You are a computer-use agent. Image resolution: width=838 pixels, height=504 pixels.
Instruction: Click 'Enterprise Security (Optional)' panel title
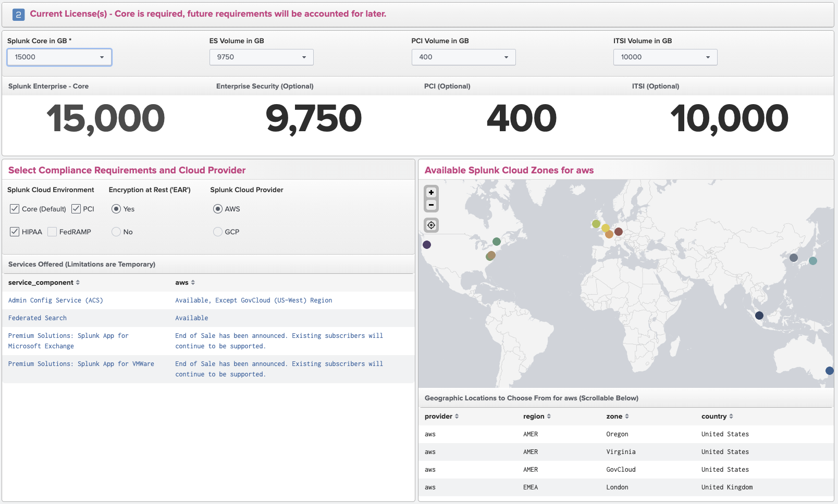pos(265,86)
